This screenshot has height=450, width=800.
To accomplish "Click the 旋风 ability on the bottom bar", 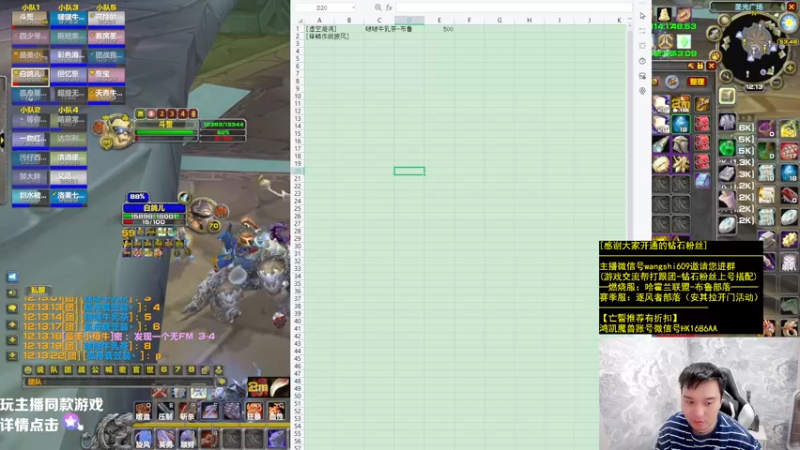I will pyautogui.click(x=143, y=438).
